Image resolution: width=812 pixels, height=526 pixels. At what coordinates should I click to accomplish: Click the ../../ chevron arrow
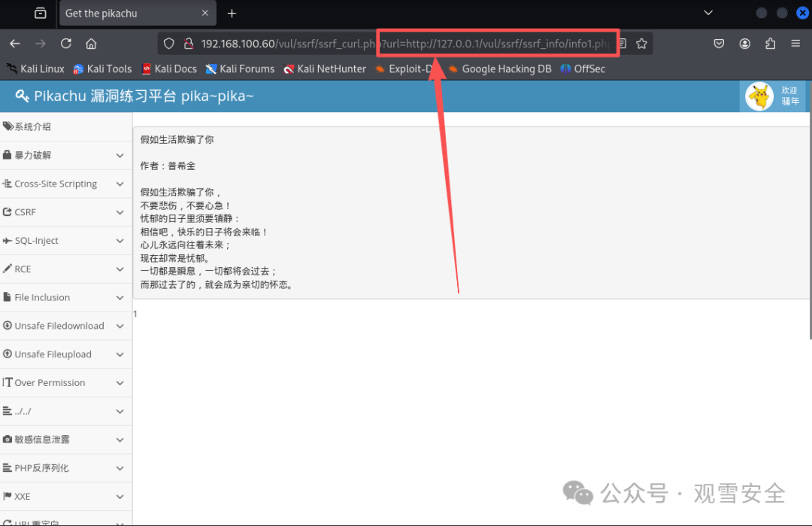[x=120, y=412]
